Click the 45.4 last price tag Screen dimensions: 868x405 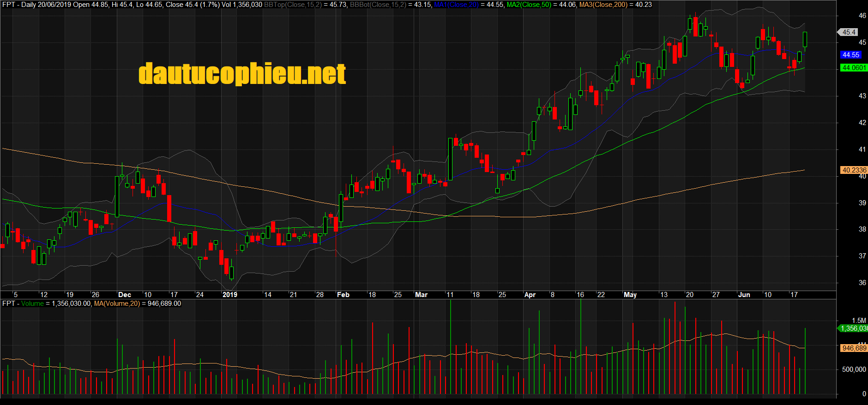[x=849, y=32]
